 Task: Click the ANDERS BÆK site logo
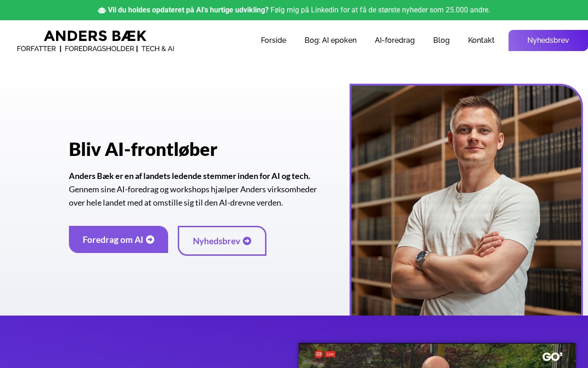(95, 36)
